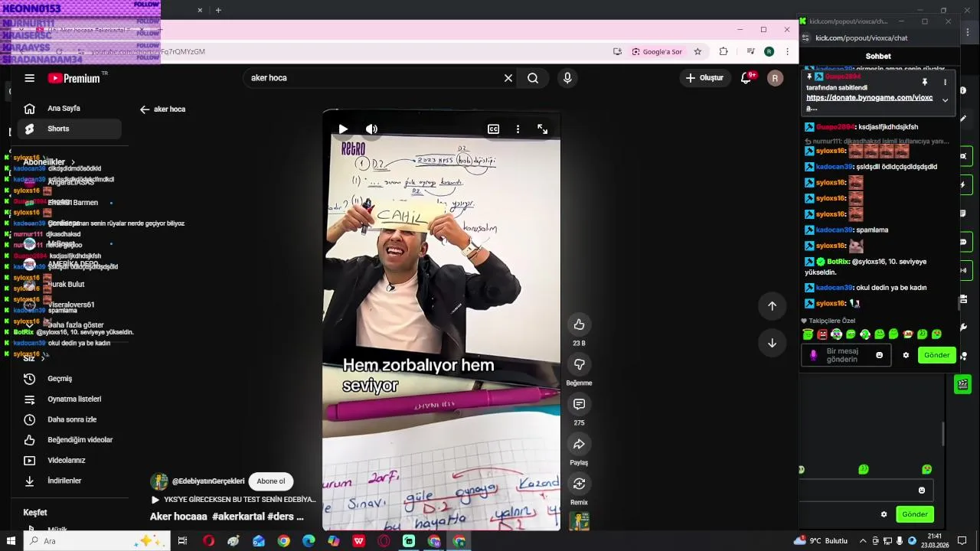This screenshot has width=980, height=551.
Task: Open Oynatma listeleri in the sidebar
Action: (x=69, y=399)
